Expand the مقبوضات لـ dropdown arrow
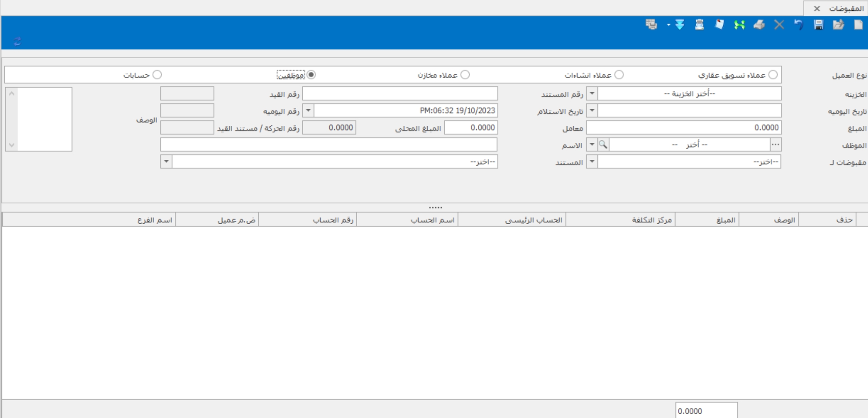This screenshot has width=868, height=418. (x=592, y=162)
